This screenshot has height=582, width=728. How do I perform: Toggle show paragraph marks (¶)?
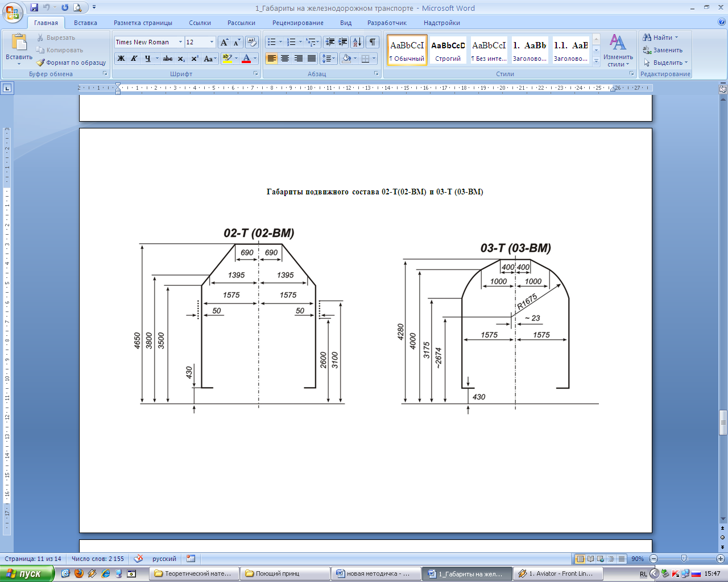(372, 42)
